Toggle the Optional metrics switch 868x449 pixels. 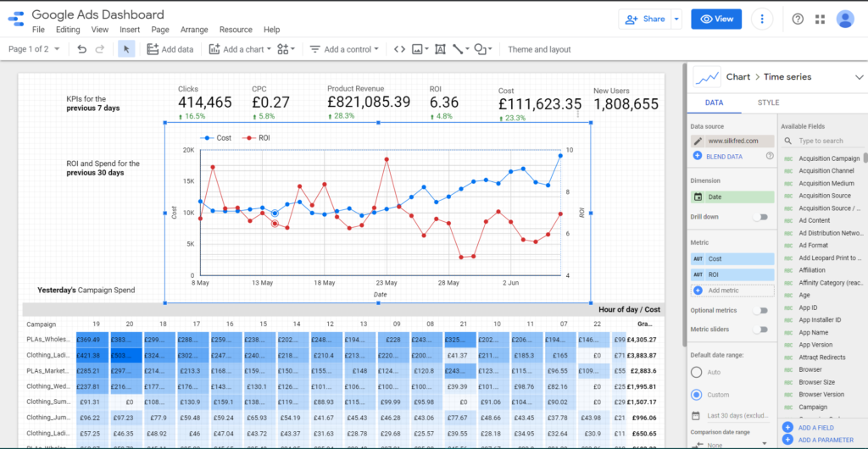coord(760,311)
